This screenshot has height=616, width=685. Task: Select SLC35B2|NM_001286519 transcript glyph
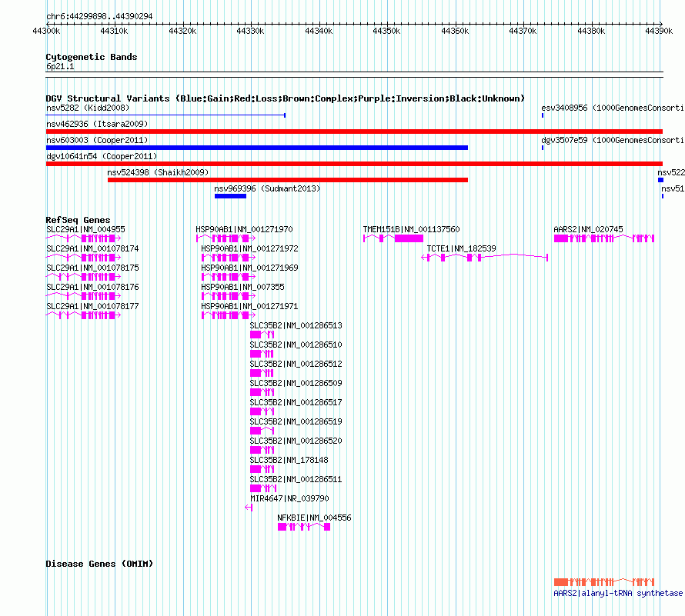[x=262, y=431]
